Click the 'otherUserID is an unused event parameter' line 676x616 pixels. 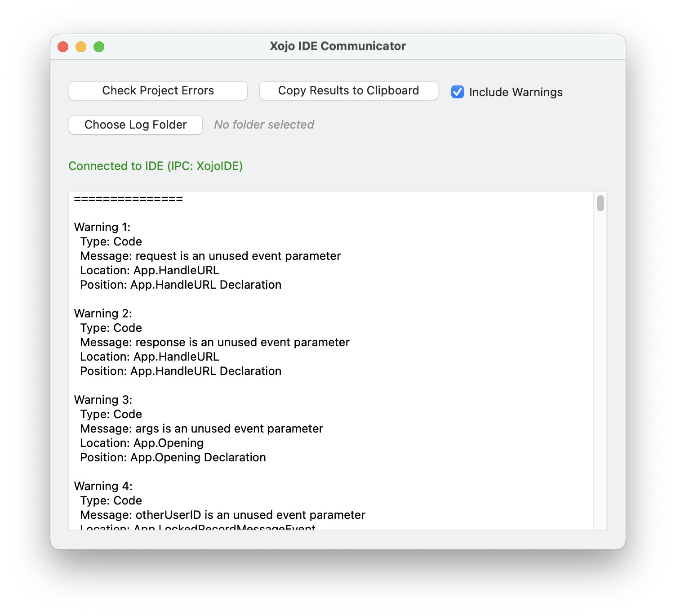click(x=222, y=515)
